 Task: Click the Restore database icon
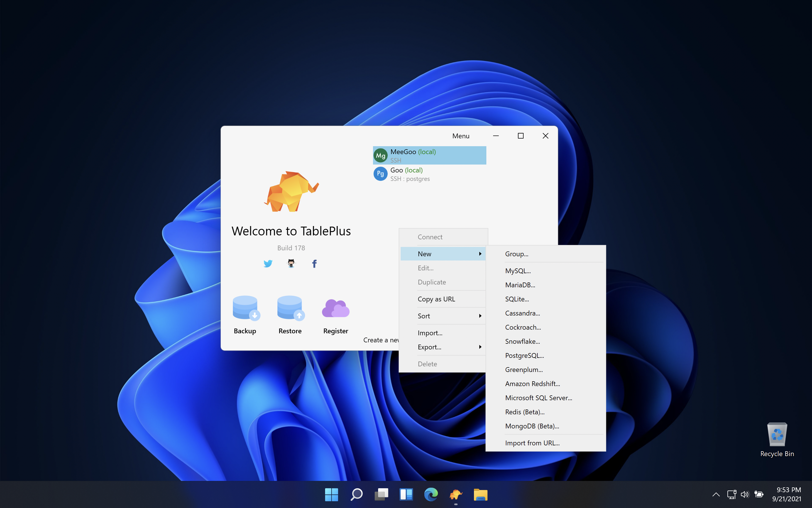291,308
